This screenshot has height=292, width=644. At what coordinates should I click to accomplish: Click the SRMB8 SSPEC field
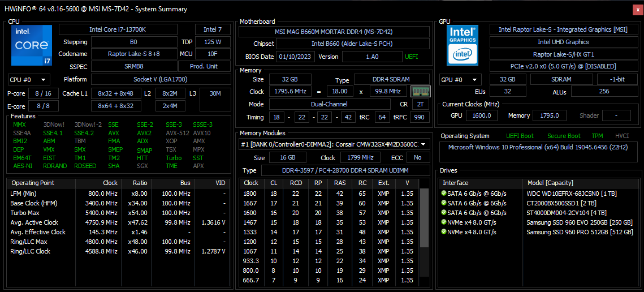pyautogui.click(x=134, y=66)
